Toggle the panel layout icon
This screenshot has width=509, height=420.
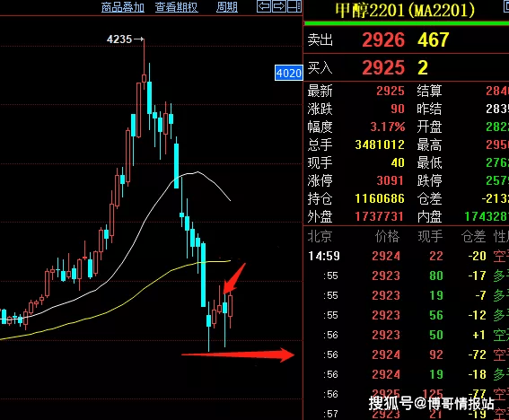[294, 6]
